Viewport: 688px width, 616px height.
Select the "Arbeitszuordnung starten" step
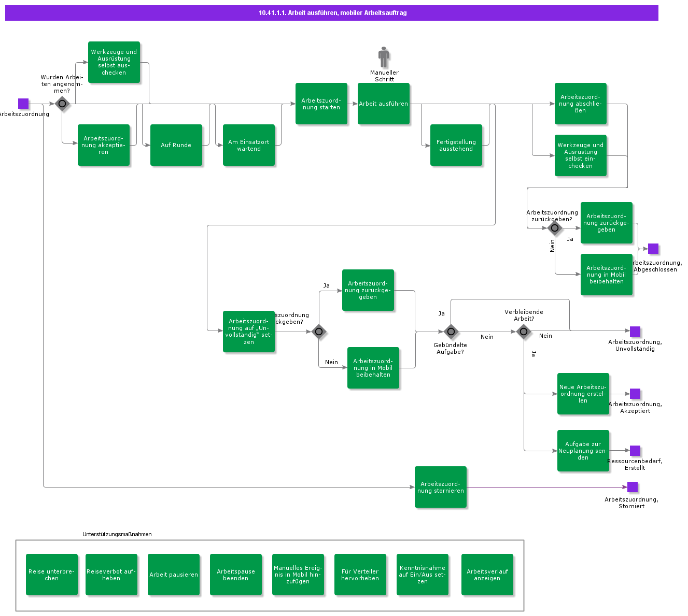click(x=321, y=104)
